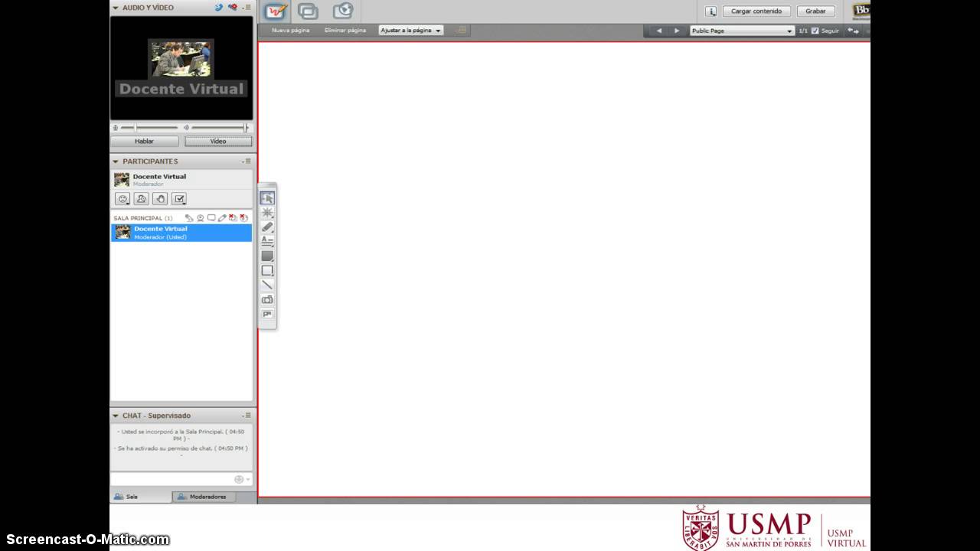Click the Cargar contenido button
Screen dimensions: 980x551
click(756, 11)
